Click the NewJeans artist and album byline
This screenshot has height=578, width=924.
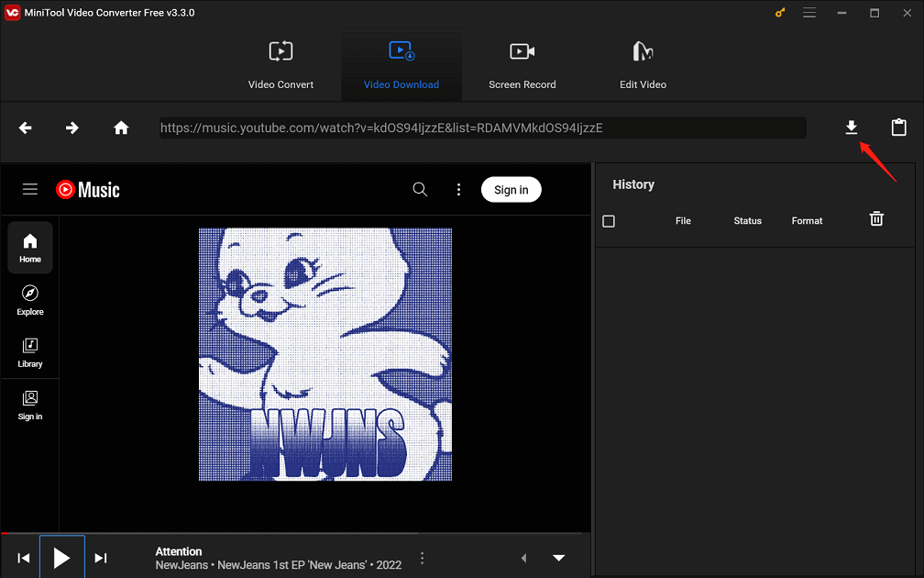[x=278, y=565]
